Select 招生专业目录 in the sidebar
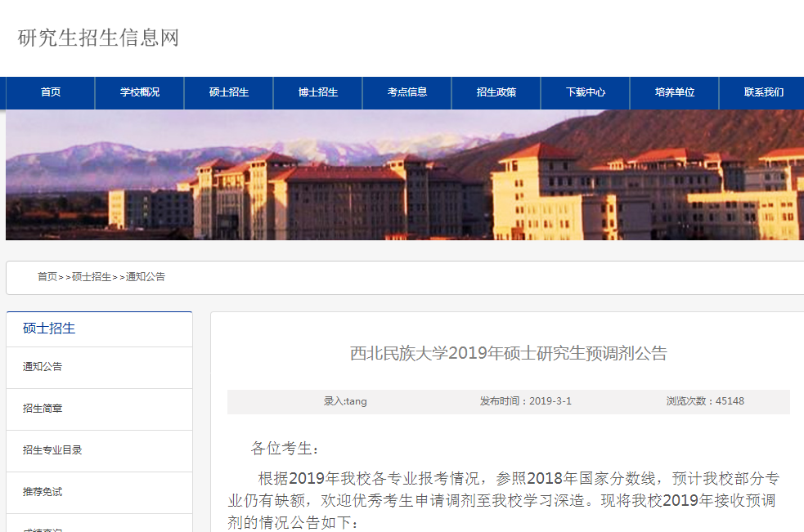 click(x=100, y=450)
